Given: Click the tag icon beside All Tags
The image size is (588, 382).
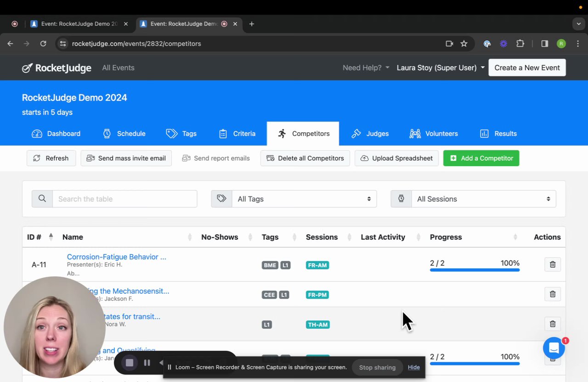Looking at the screenshot, I should 221,199.
